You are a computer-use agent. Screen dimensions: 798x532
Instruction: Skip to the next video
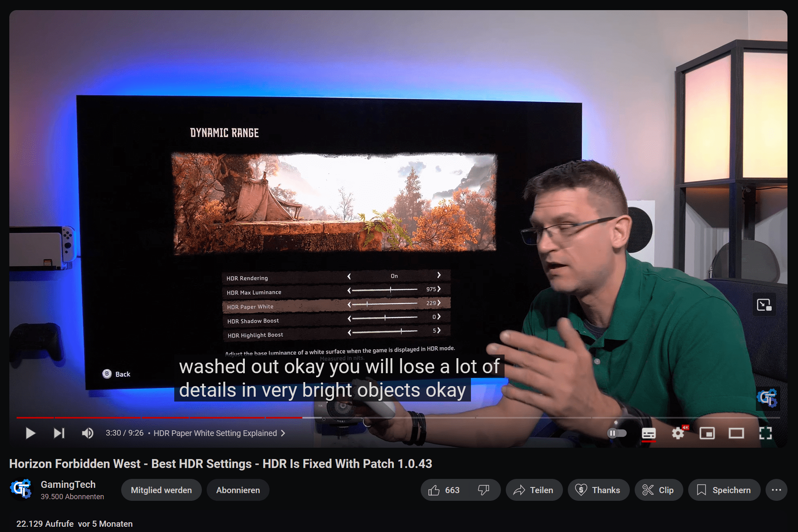point(59,433)
